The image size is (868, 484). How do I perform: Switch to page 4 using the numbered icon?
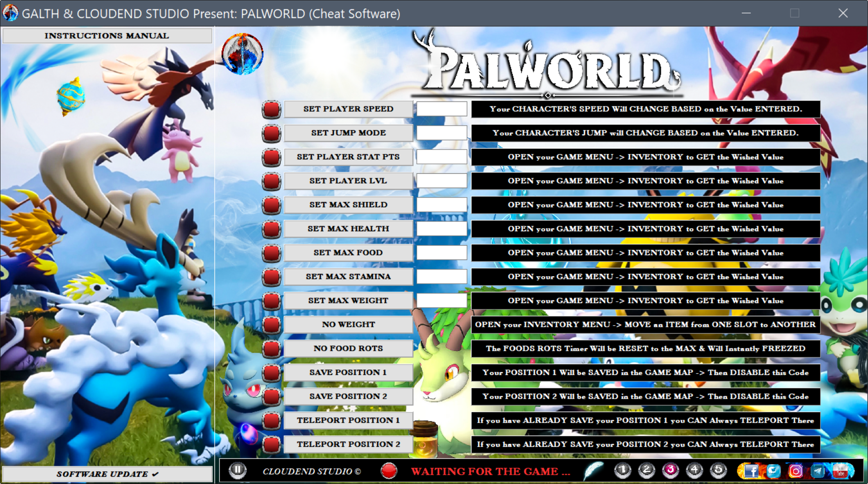(x=694, y=470)
